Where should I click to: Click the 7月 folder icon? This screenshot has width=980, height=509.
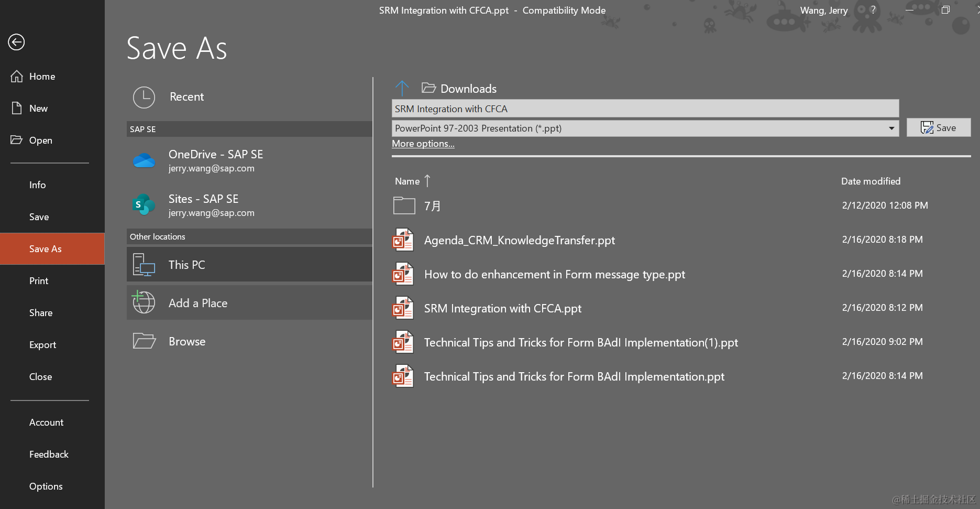tap(404, 205)
